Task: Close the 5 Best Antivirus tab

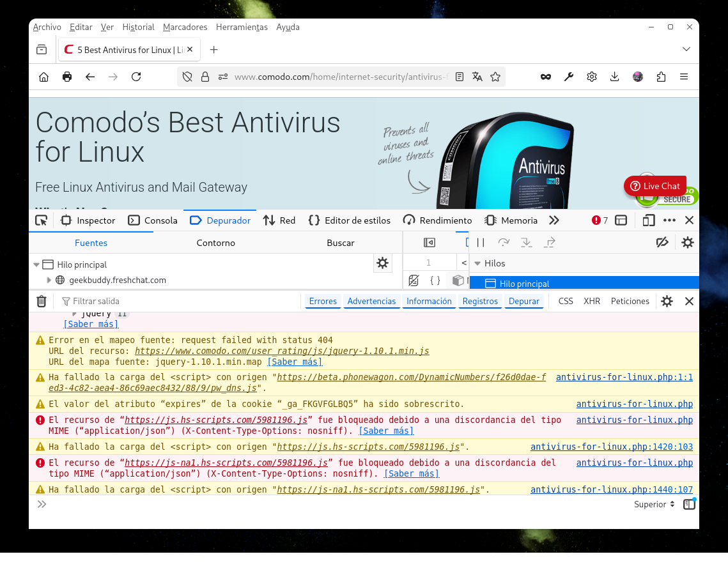Action: [x=190, y=49]
